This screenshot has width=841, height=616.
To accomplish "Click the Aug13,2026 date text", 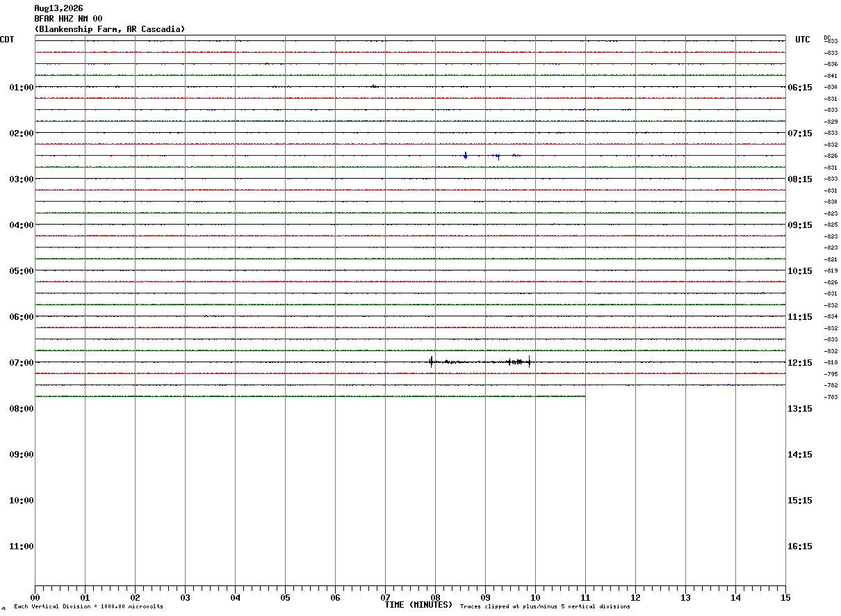I will coord(58,8).
